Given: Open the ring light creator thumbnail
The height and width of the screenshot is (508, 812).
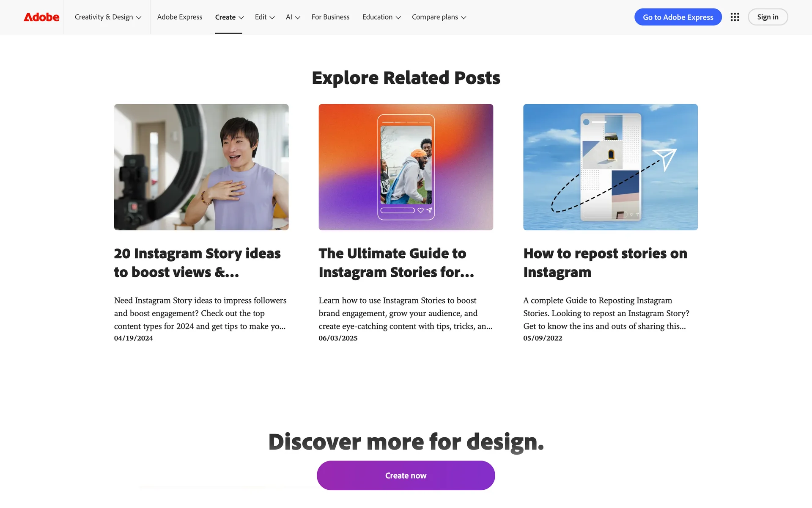Looking at the screenshot, I should point(201,167).
